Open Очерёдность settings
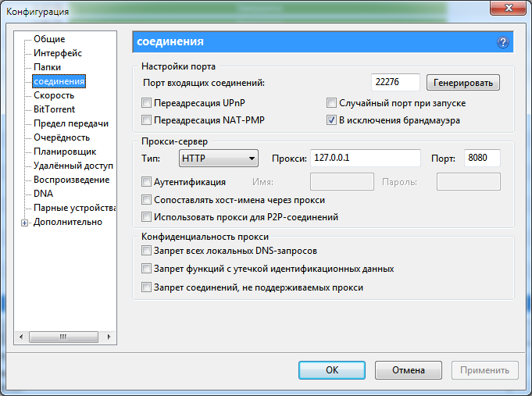Viewport: 532px width, 396px height. tap(62, 137)
